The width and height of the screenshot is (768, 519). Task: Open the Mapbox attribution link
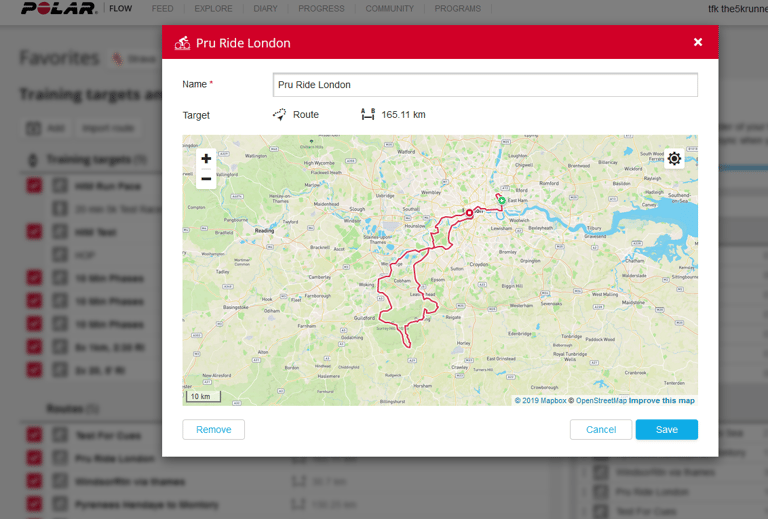click(x=540, y=401)
